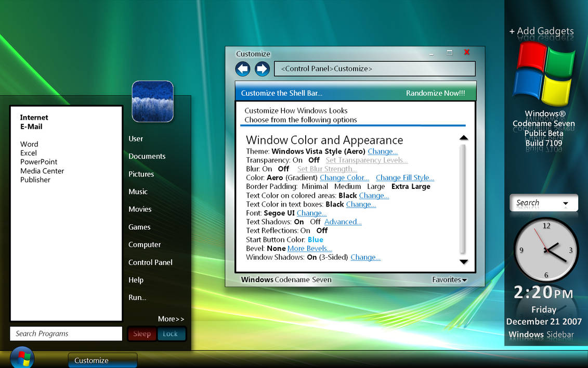The image size is (588, 368).
Task: Set Text Reflections to On
Action: point(305,231)
